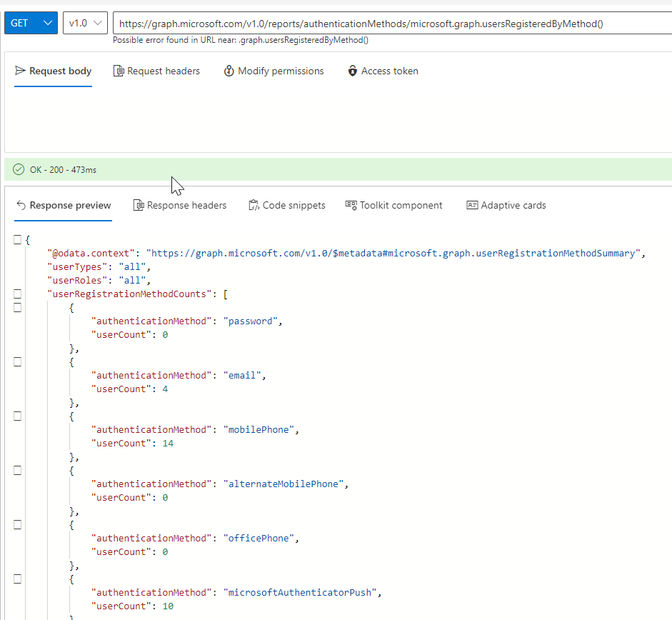Switch to the Request headers tab
The width and height of the screenshot is (672, 620).
click(x=156, y=71)
